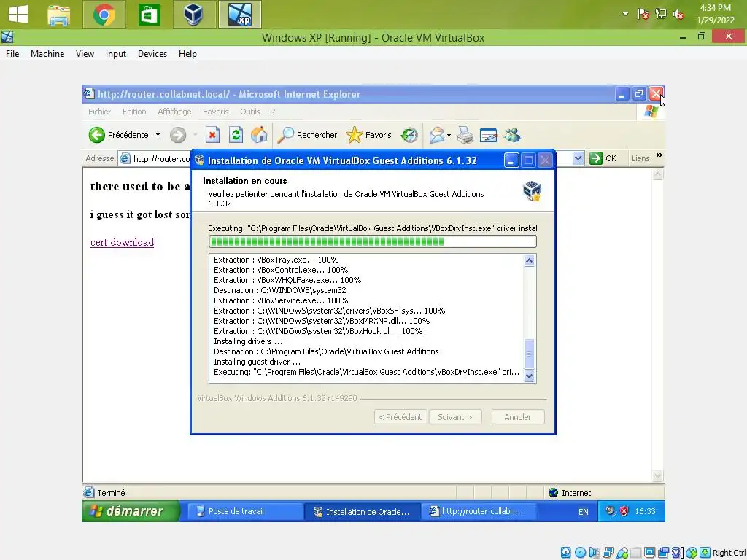The image size is (747, 560).
Task: Open the Fichier menu in Internet Explorer
Action: point(99,112)
